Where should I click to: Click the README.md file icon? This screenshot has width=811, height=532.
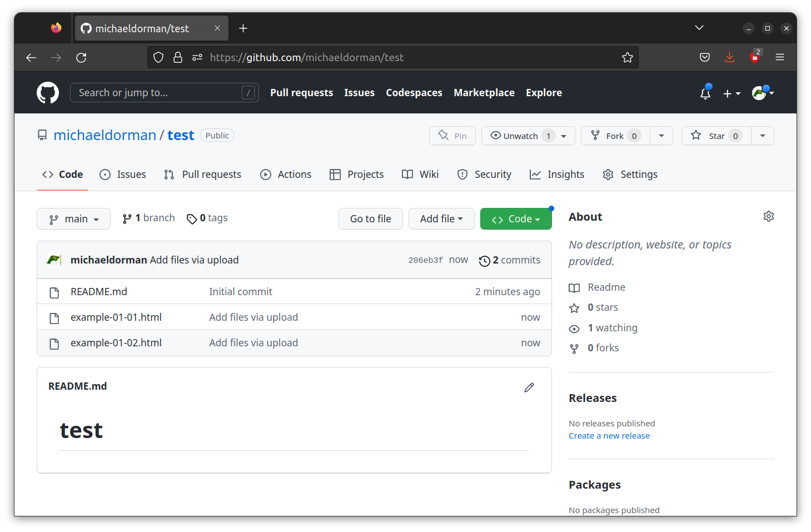(54, 291)
